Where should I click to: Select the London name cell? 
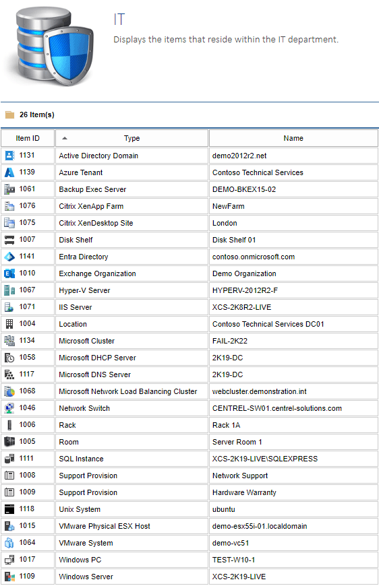293,223
